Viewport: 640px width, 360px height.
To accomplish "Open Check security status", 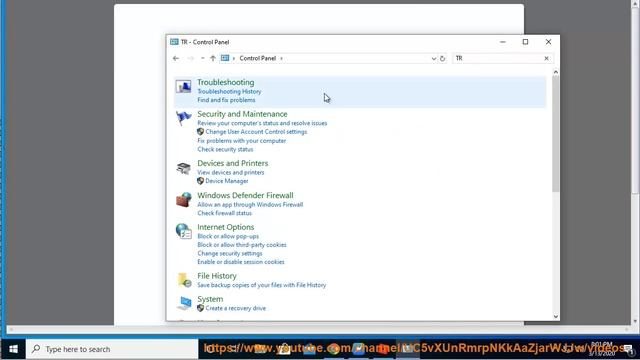I will [225, 149].
